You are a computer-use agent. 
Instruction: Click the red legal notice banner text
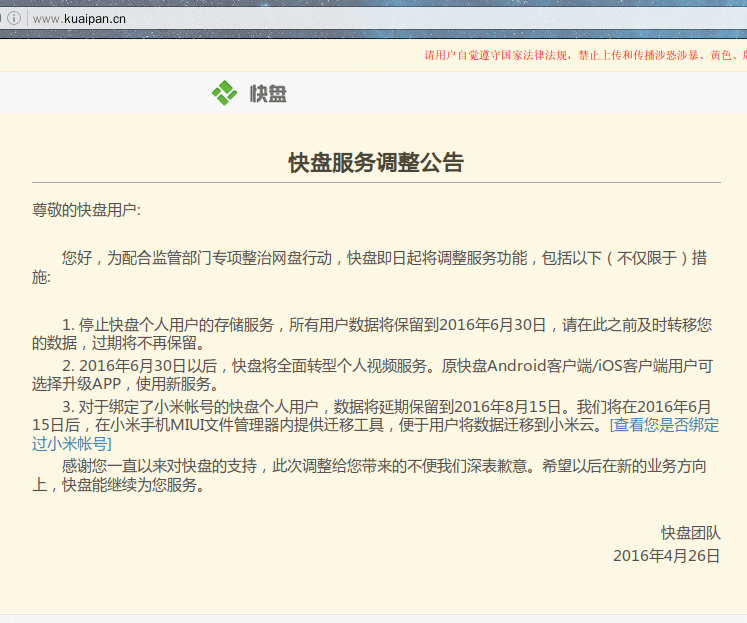(x=585, y=55)
